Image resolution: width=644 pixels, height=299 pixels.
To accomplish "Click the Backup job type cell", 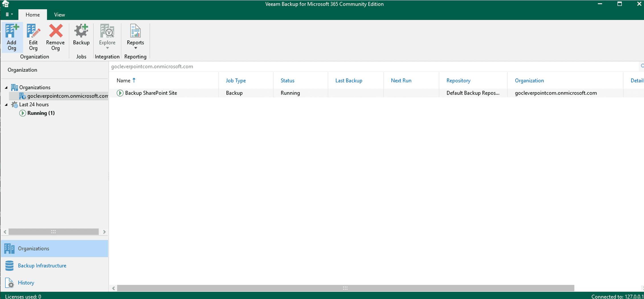I will click(234, 93).
